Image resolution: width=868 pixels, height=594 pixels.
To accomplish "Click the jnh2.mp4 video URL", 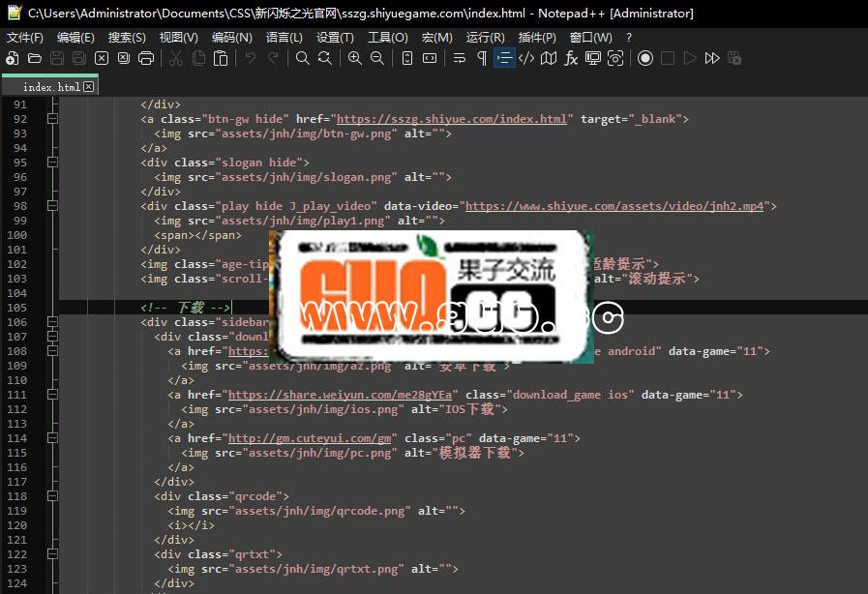I will click(x=614, y=206).
